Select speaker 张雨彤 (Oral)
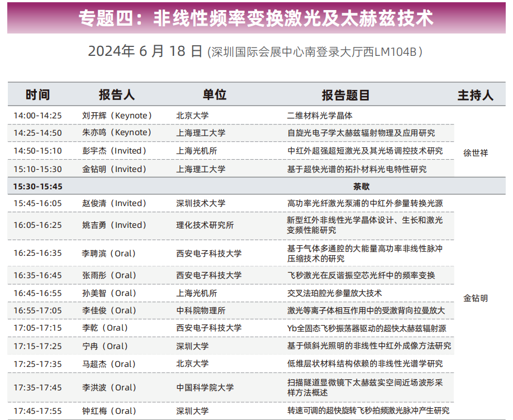 110,275
